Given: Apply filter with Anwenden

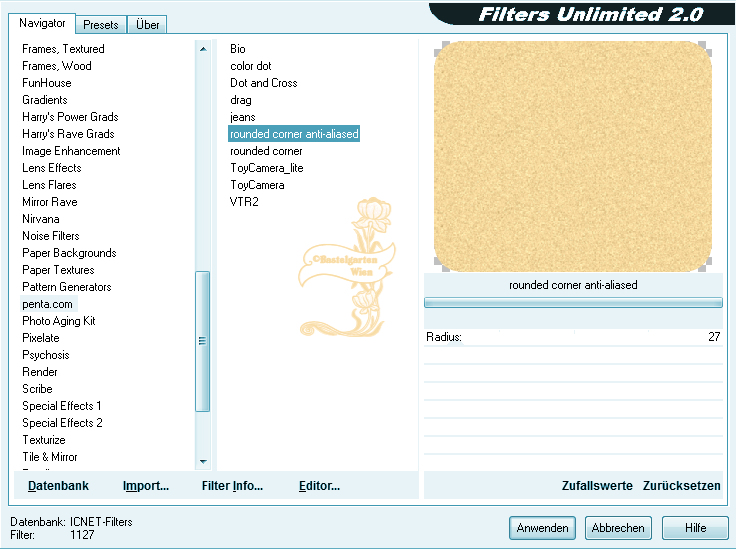Looking at the screenshot, I should (x=542, y=528).
